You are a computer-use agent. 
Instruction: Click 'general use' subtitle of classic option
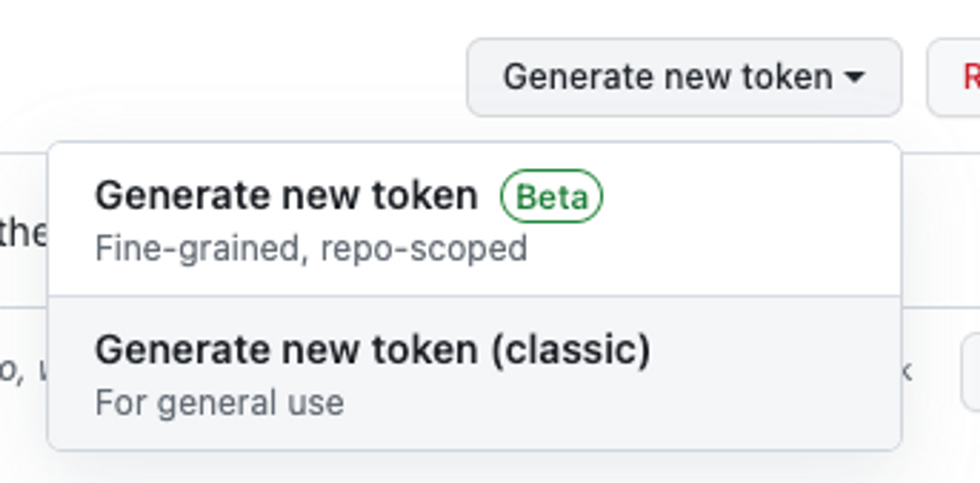[250, 403]
